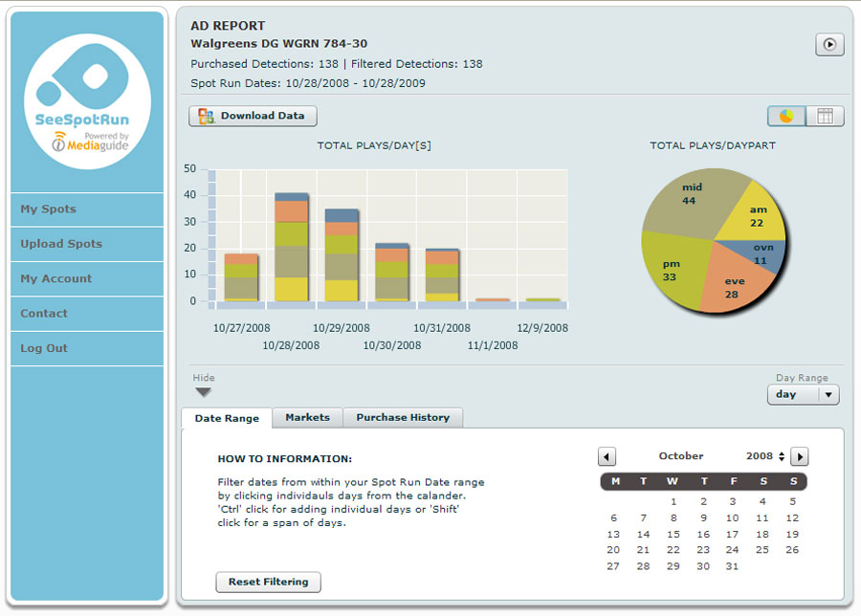The image size is (861, 616).
Task: Open the Purchase History tab
Action: 402,418
